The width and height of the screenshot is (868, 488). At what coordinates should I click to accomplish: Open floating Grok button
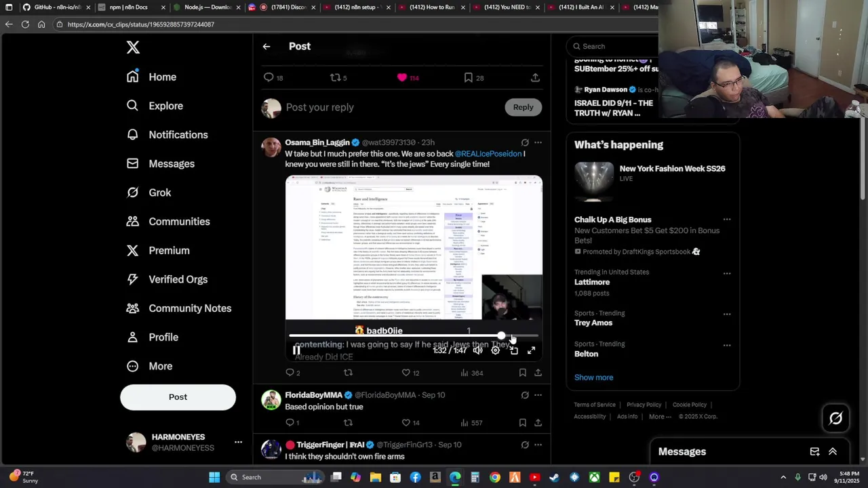tap(835, 418)
